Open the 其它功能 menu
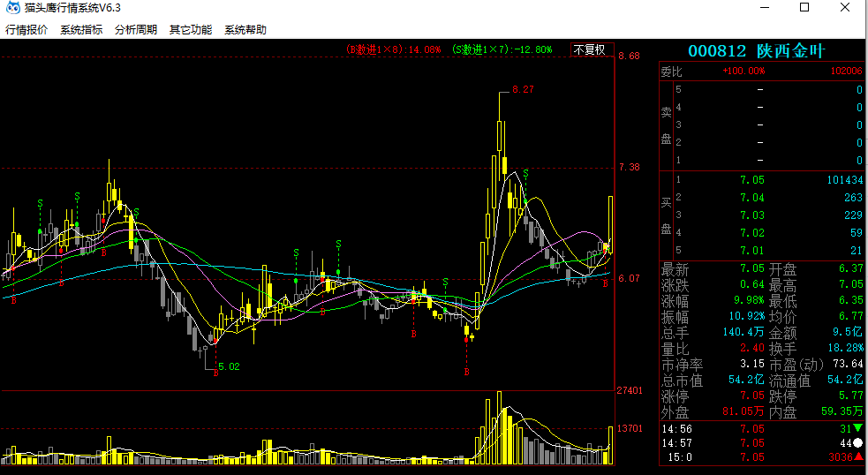This screenshot has height=475, width=868. tap(191, 30)
